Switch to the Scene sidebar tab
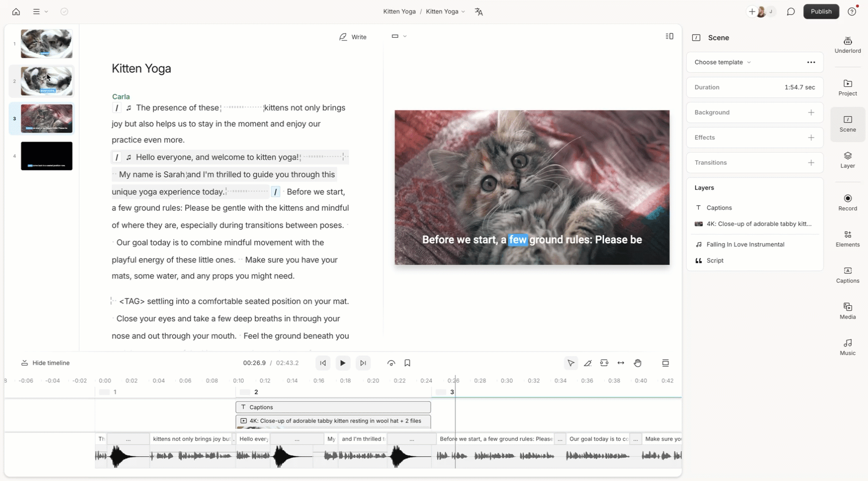Image resolution: width=868 pixels, height=481 pixels. click(x=847, y=124)
